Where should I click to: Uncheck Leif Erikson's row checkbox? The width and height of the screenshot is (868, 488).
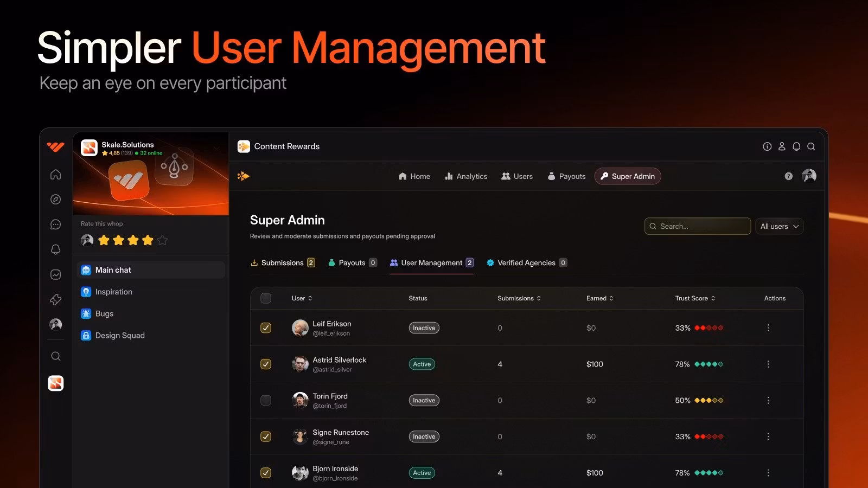tap(266, 328)
